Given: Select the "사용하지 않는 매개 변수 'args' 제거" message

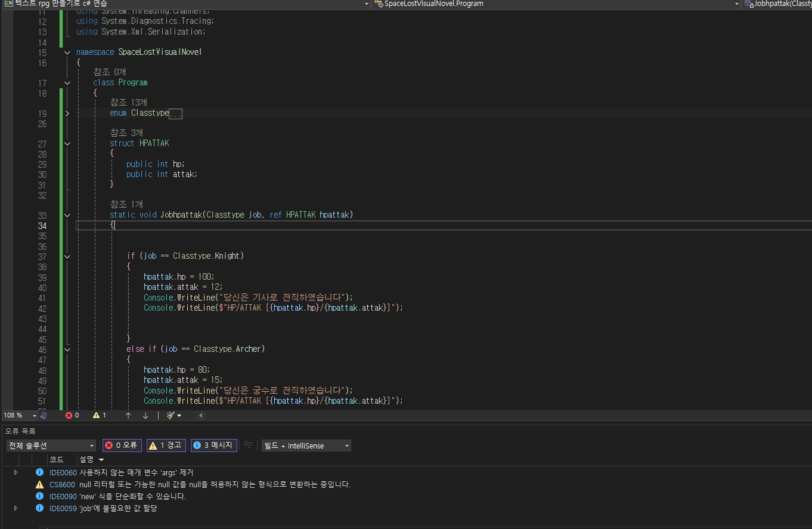Looking at the screenshot, I should pyautogui.click(x=137, y=472).
